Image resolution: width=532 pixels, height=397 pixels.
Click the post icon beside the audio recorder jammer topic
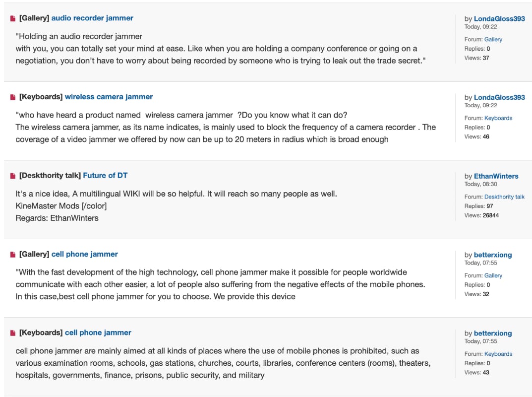click(x=12, y=17)
